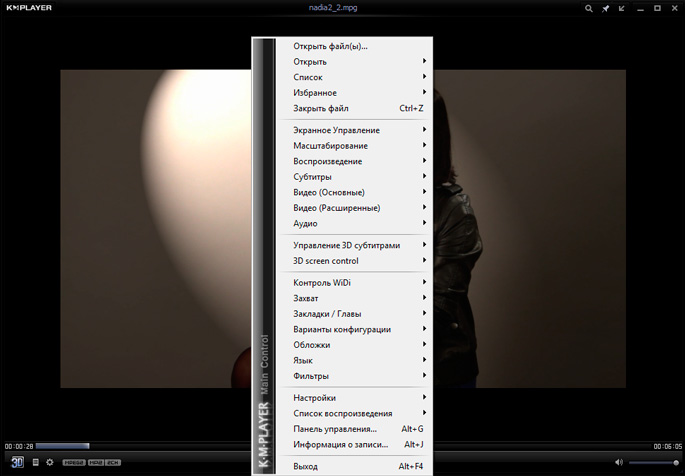
Task: Expand the Экранное Управление submenu
Action: (354, 130)
